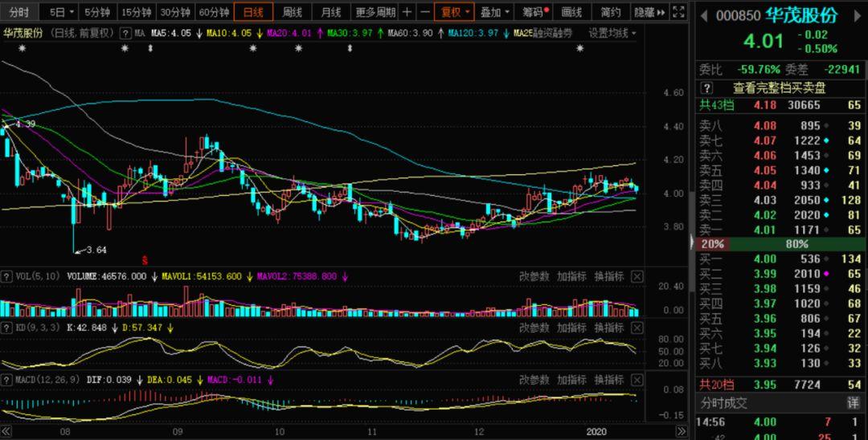
Task: Click the 共43档 sell summary row
Action: pyautogui.click(x=780, y=105)
